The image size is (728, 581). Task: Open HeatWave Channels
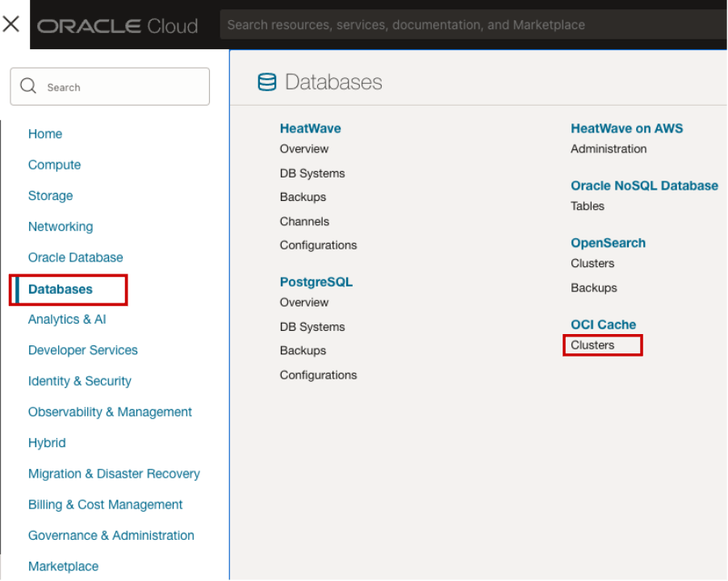click(304, 221)
